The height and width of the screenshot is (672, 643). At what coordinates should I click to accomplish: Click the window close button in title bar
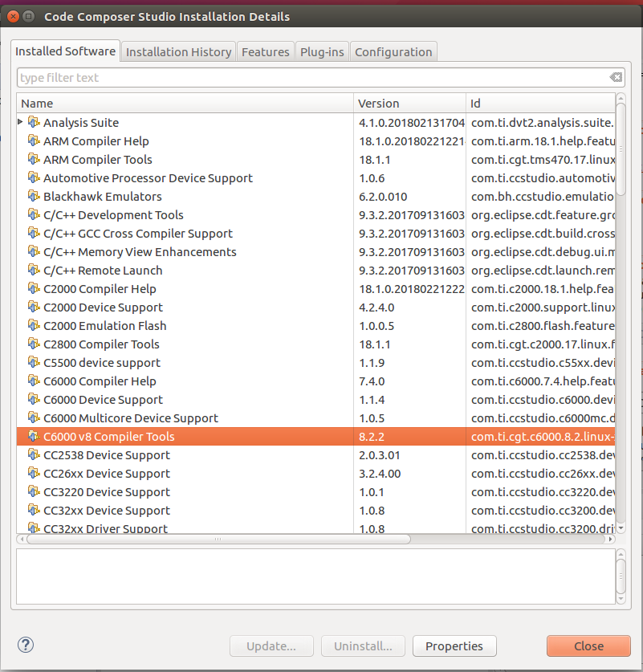(x=14, y=16)
